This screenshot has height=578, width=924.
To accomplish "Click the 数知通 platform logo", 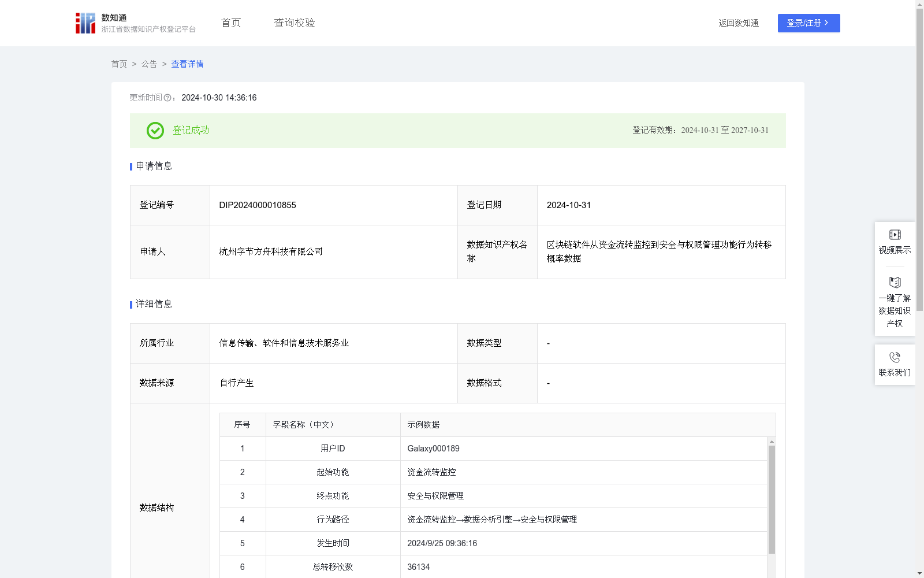I will 136,23.
